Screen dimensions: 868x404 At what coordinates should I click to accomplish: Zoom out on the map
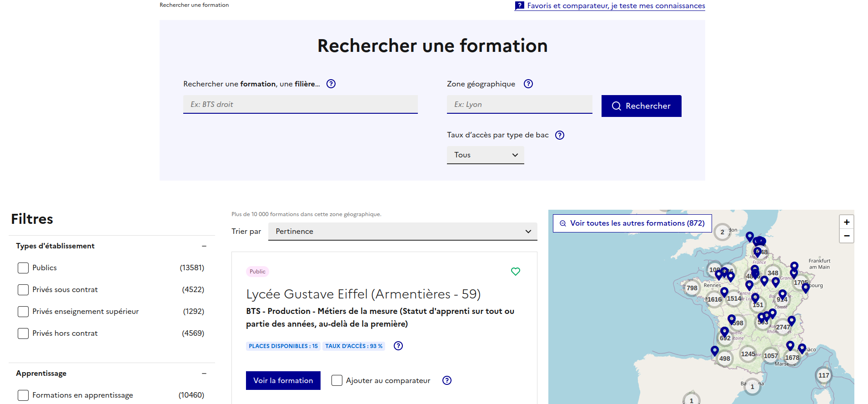[846, 236]
